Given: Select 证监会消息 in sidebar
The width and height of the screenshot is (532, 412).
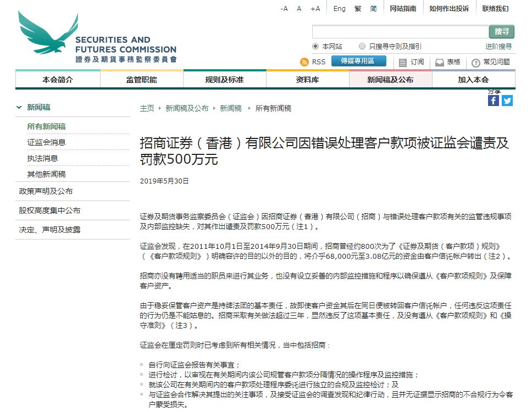Looking at the screenshot, I should coord(47,142).
